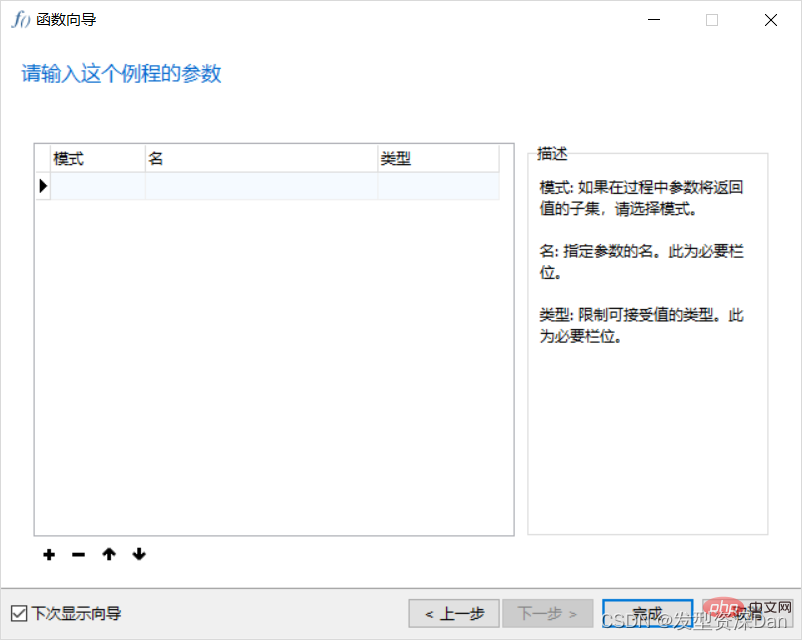Go back with the < 上一步 button
The image size is (802, 640).
coord(454,614)
